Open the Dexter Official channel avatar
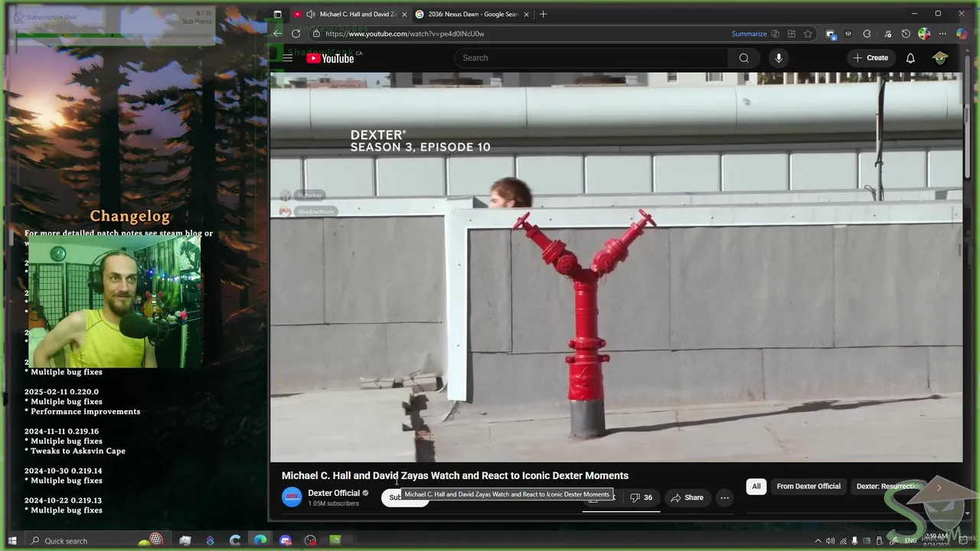Viewport: 980px width, 551px height. (x=292, y=497)
